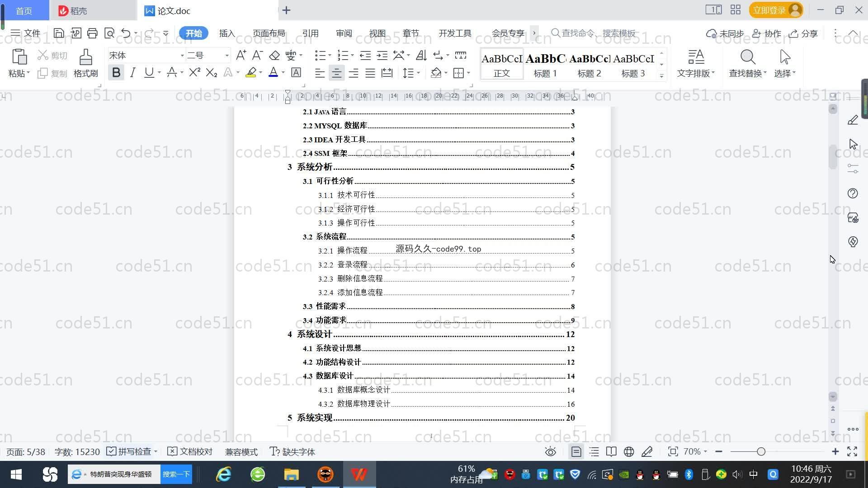
Task: Clear formatting with eraser icon
Action: coord(274,55)
